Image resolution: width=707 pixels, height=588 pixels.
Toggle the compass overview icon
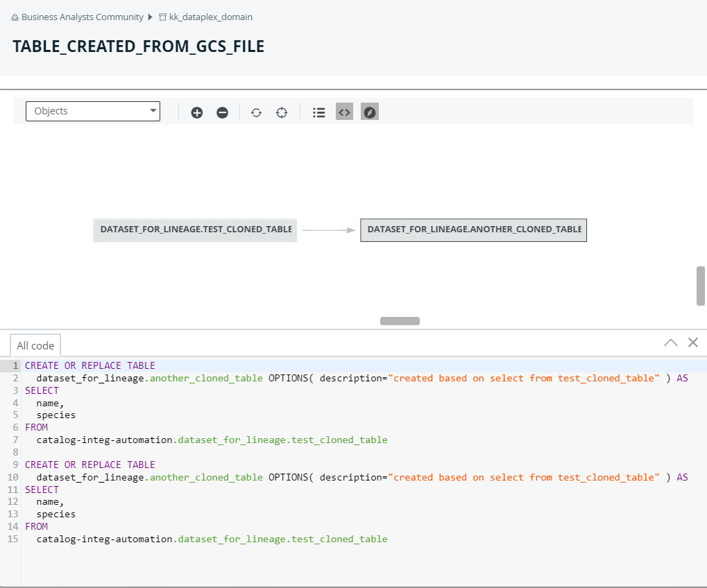click(x=370, y=112)
